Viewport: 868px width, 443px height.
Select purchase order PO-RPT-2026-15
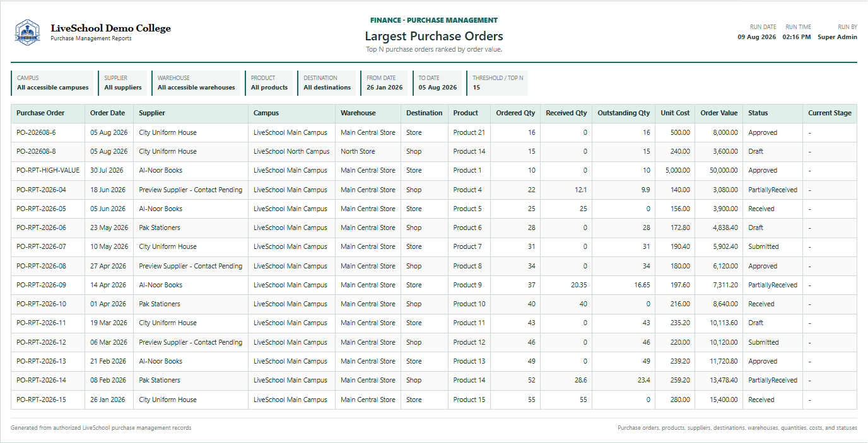[41, 400]
